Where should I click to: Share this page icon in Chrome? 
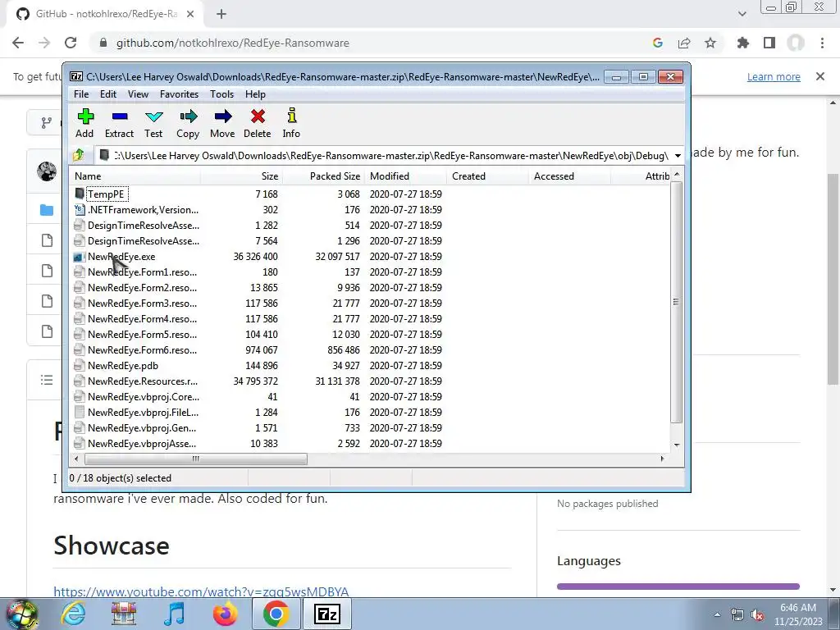click(x=684, y=43)
